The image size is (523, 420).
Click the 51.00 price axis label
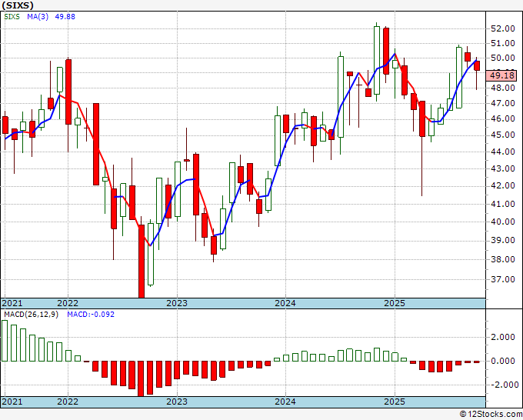[503, 43]
